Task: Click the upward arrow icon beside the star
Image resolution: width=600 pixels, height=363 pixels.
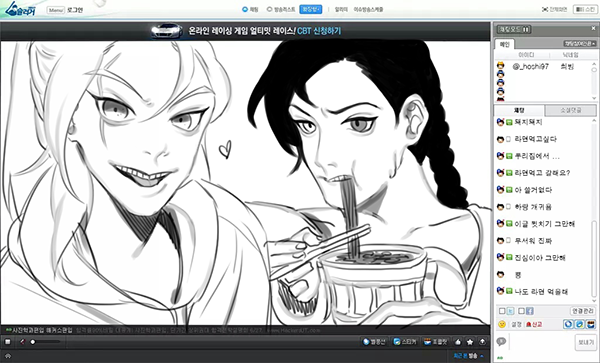Action: 482,342
